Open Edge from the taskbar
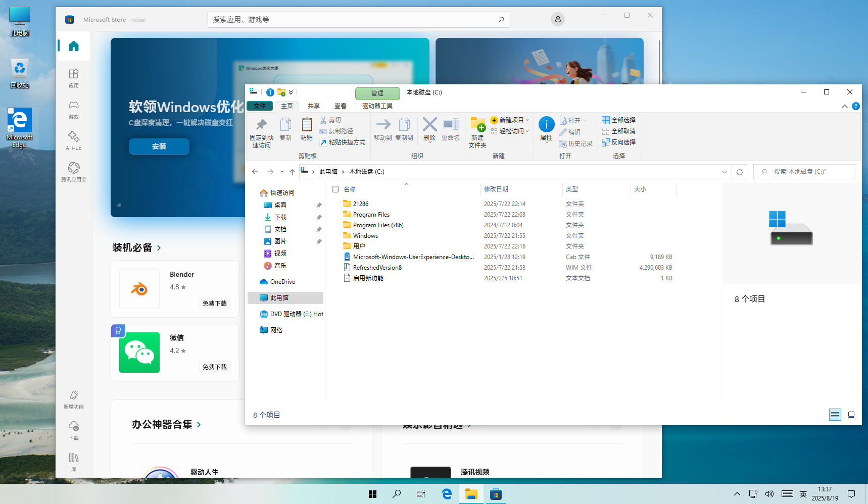Viewport: 868px width, 504px height. coord(447,494)
